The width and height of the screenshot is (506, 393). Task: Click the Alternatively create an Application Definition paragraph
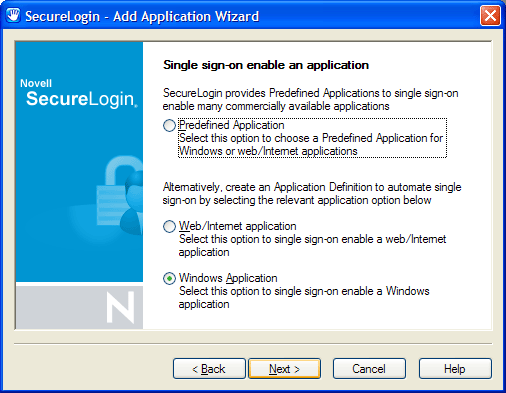pos(312,194)
